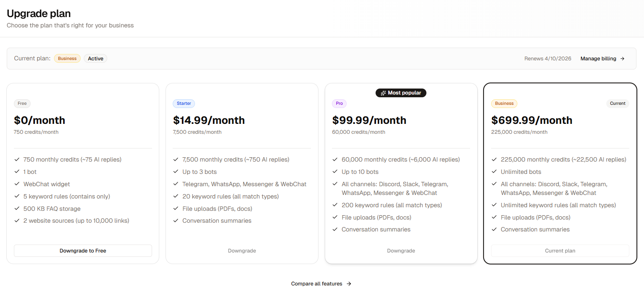The width and height of the screenshot is (644, 293).
Task: Click the Free plan tag label
Action: [22, 104]
